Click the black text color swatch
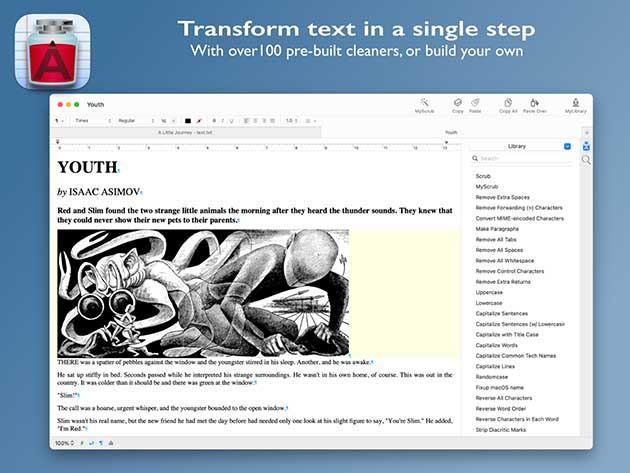Viewport: 630px width, 473px height. coord(188,121)
